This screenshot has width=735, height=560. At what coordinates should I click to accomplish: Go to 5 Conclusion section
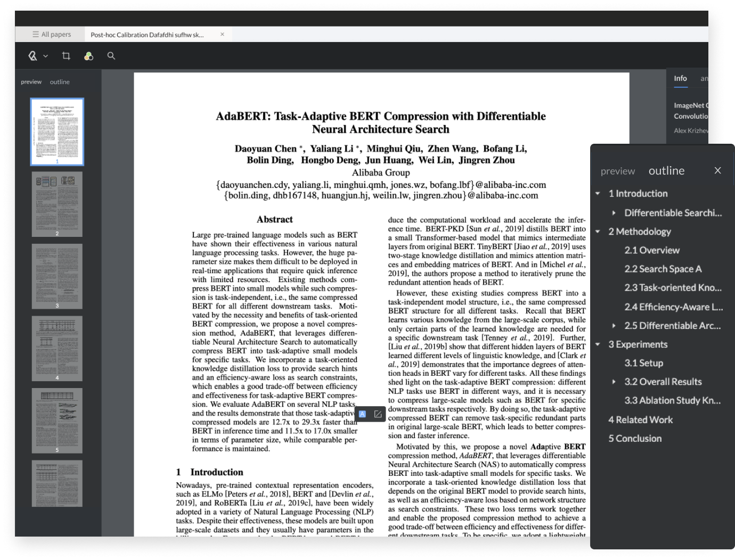click(635, 439)
